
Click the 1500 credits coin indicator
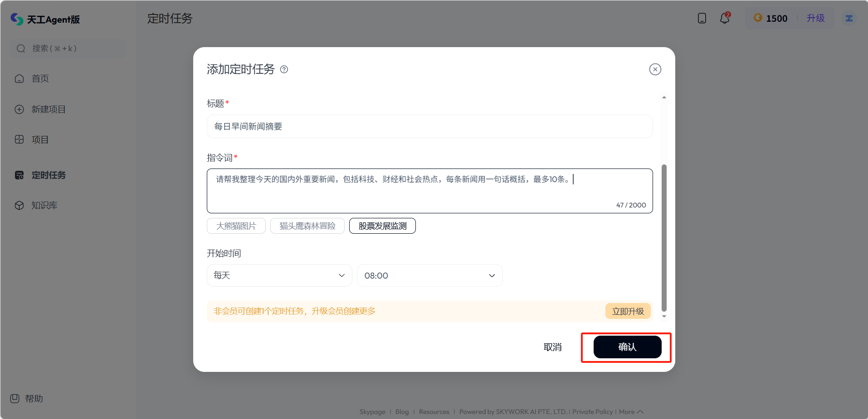click(770, 18)
